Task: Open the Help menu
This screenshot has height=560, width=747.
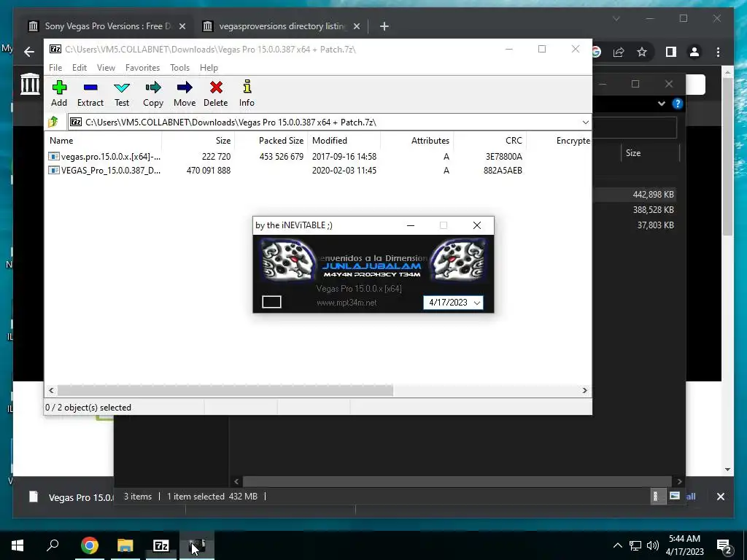Action: click(x=209, y=68)
